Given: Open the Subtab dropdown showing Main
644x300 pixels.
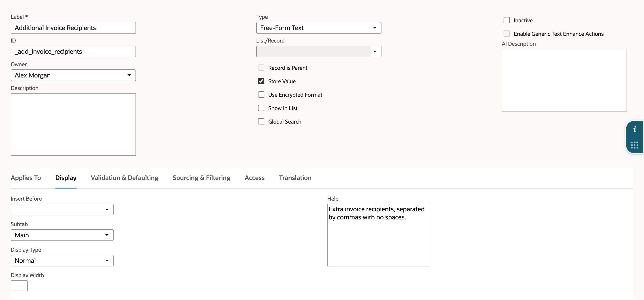Looking at the screenshot, I should click(x=62, y=235).
